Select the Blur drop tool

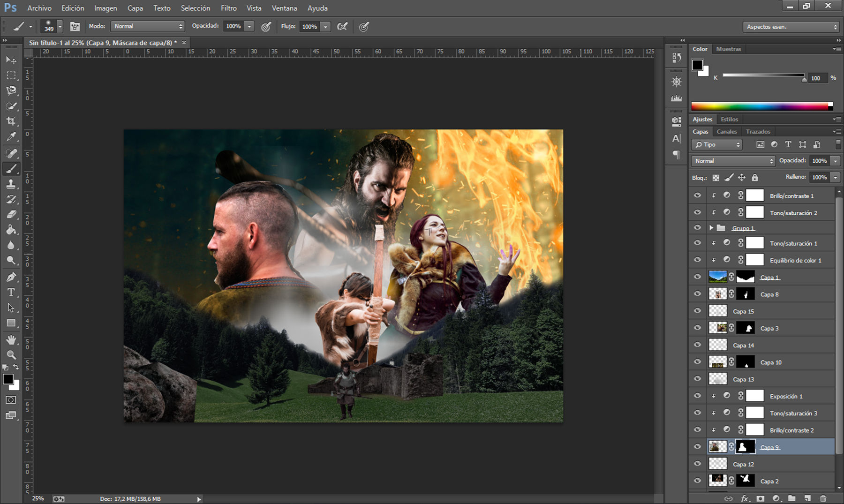click(11, 245)
